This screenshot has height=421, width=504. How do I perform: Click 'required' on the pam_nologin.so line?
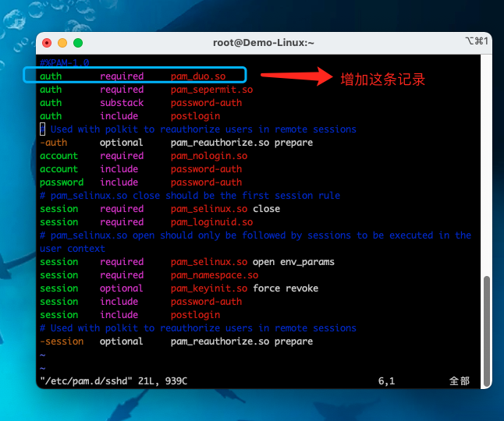pos(122,156)
